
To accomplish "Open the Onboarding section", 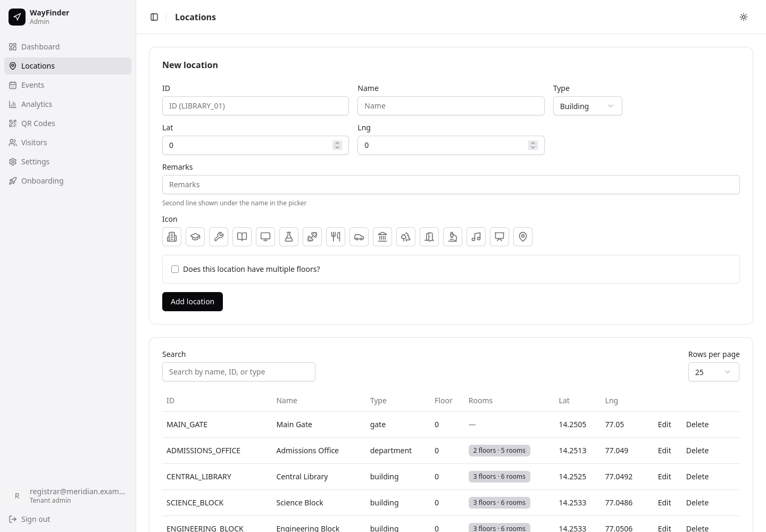I will (68, 181).
